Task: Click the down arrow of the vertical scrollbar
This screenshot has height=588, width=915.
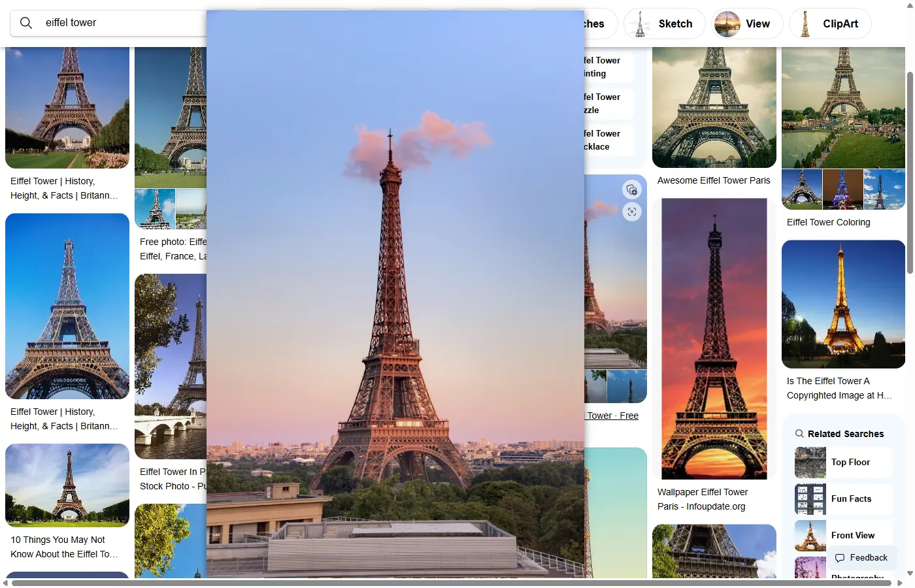Action: (910, 574)
